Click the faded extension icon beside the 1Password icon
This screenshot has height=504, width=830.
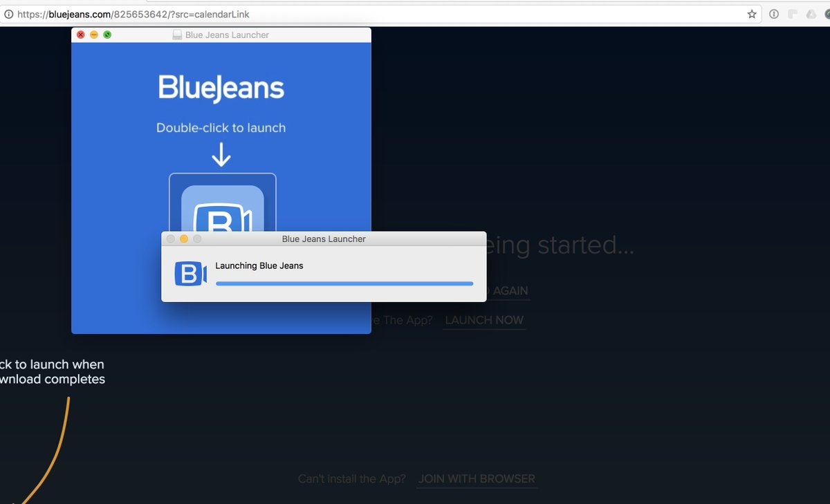(793, 14)
